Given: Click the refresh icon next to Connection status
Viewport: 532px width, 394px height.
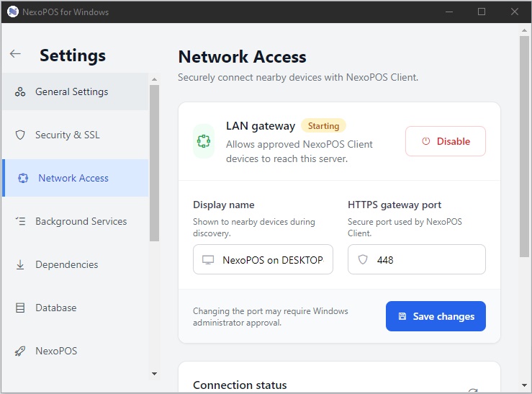Looking at the screenshot, I should tap(473, 390).
